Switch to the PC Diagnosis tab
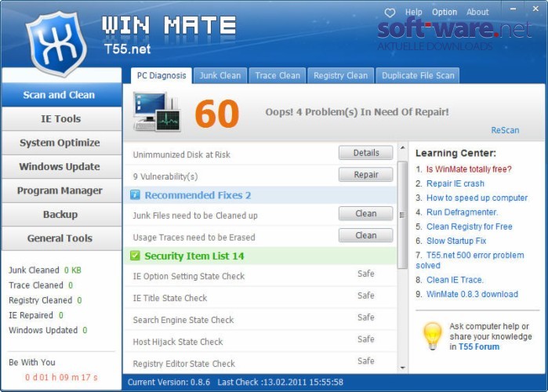 pos(161,75)
